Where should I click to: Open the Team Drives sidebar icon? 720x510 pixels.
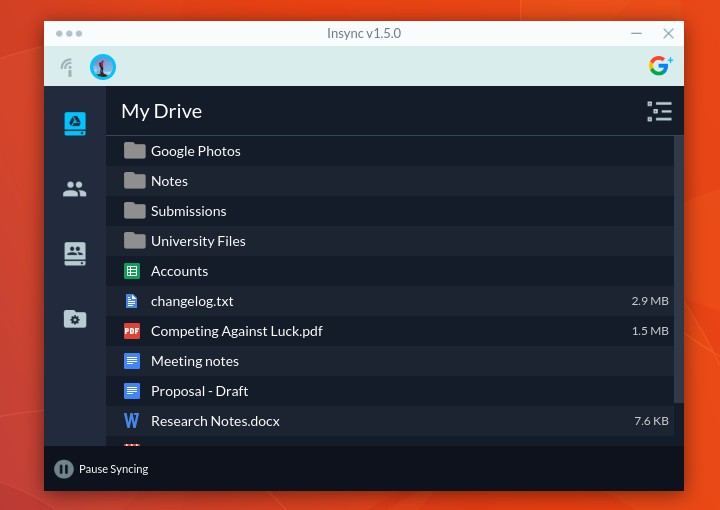75,254
